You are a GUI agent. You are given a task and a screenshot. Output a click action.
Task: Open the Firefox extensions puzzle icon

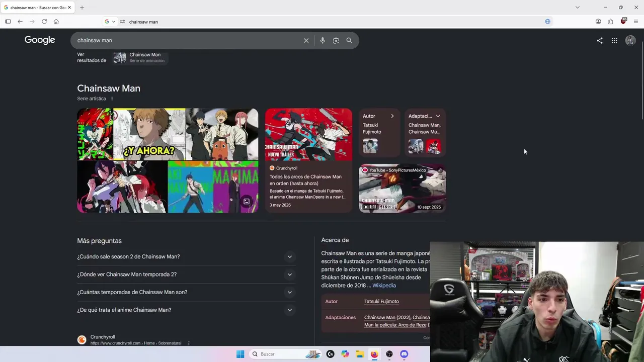click(610, 22)
